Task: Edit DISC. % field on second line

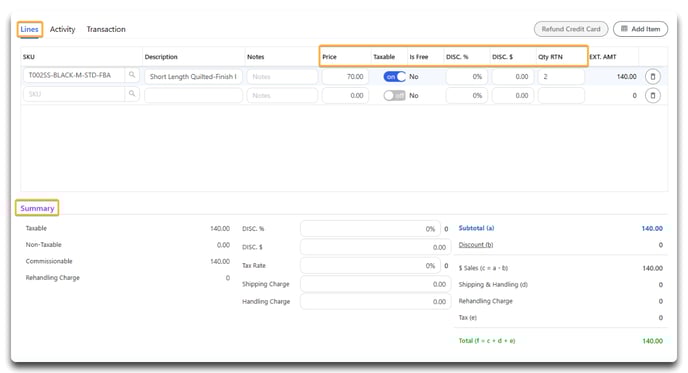Action: (x=467, y=95)
